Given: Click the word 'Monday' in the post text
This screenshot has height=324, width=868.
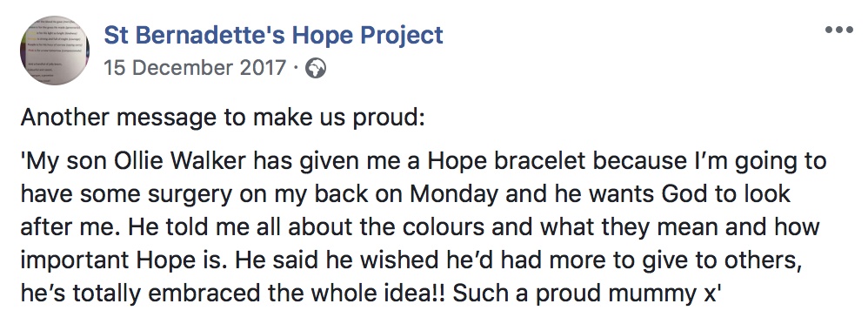Looking at the screenshot, I should point(462,195).
